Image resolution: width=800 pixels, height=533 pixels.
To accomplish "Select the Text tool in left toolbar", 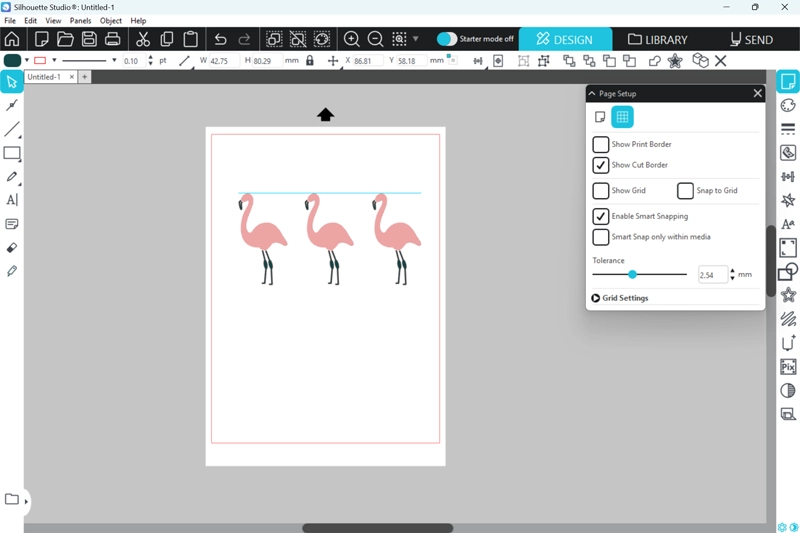I will point(12,200).
